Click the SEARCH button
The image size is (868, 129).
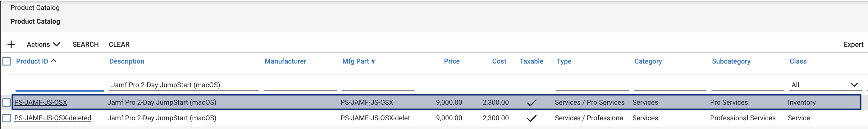(x=85, y=44)
